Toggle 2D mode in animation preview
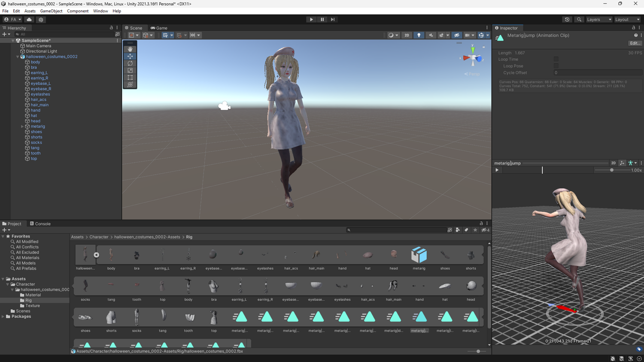This screenshot has width=644, height=362. pyautogui.click(x=614, y=163)
